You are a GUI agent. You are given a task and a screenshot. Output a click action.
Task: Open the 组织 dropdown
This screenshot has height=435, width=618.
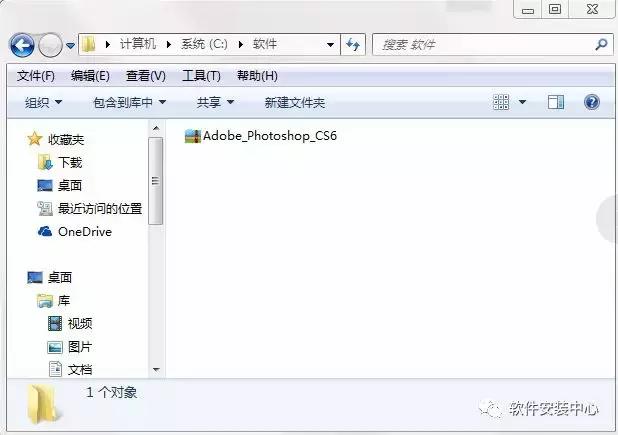pos(43,103)
